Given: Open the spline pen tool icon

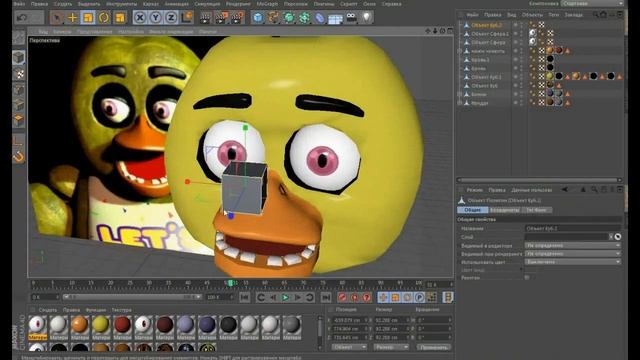Looking at the screenshot, I should [x=273, y=18].
